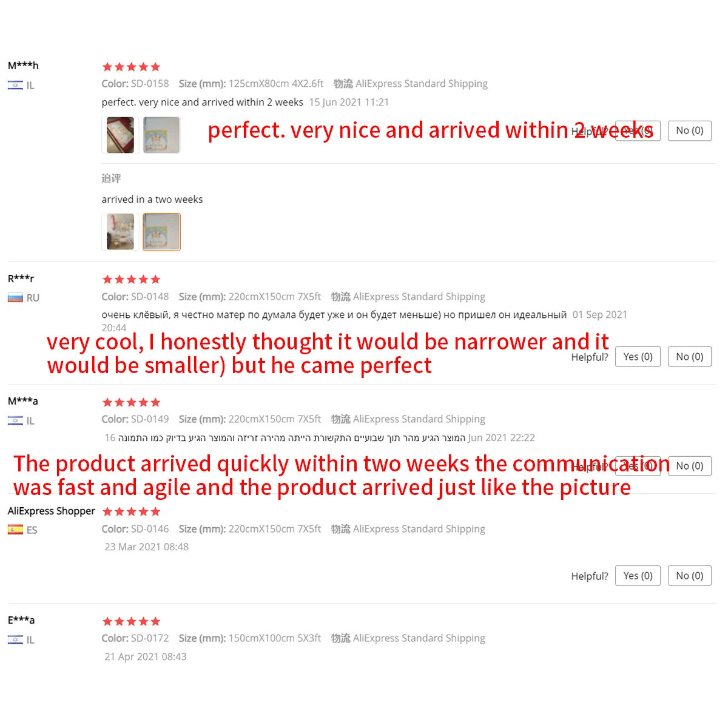This screenshot has height=728, width=728.
Task: Click the star rating of M***h's review
Action: point(131,67)
